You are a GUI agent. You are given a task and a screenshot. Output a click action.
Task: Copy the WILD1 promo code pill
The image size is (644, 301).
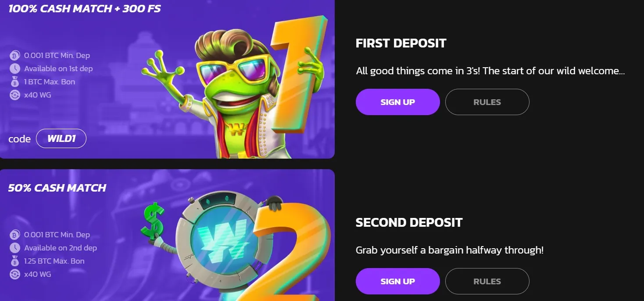pyautogui.click(x=61, y=138)
